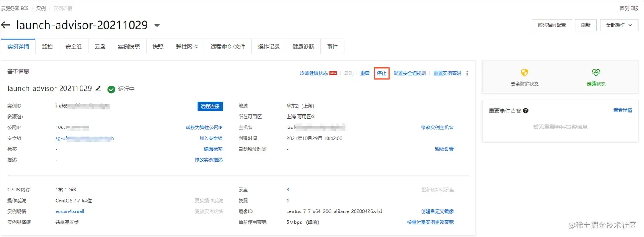Click the 购买相同配置 button
644x237 pixels.
[x=552, y=25]
